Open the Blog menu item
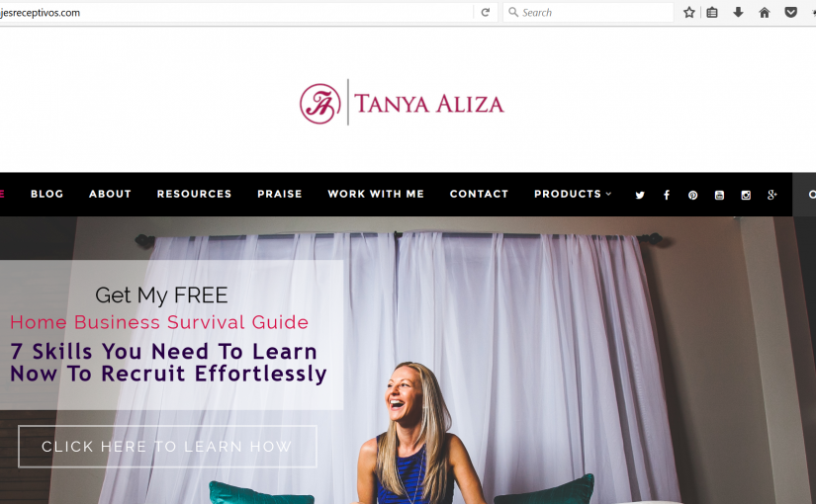Viewport: 816px width, 504px height. point(46,194)
